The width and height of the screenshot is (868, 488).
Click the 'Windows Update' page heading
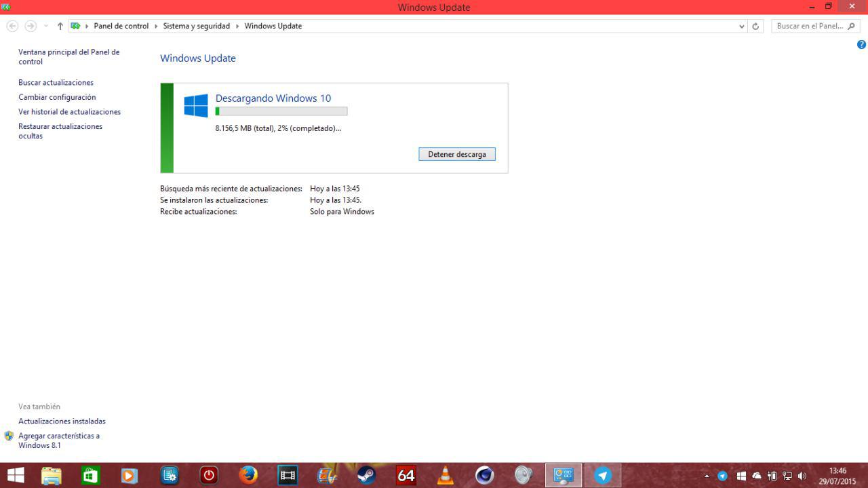pos(198,58)
